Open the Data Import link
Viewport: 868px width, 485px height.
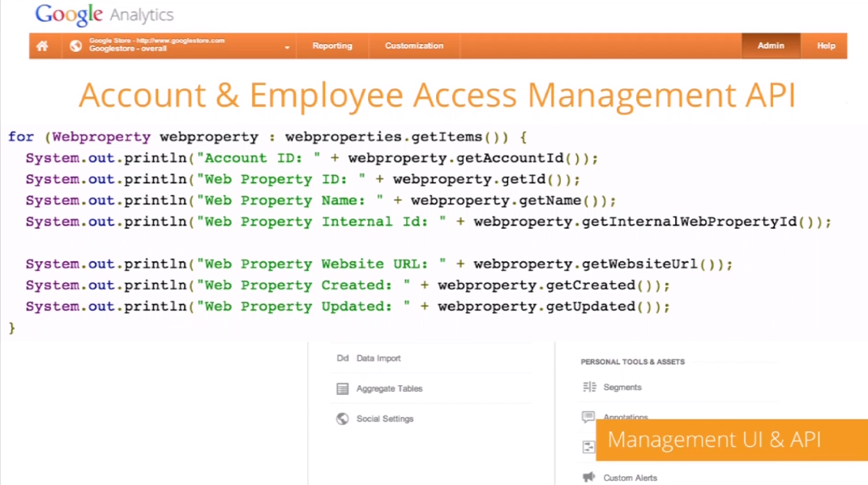pyautogui.click(x=378, y=358)
